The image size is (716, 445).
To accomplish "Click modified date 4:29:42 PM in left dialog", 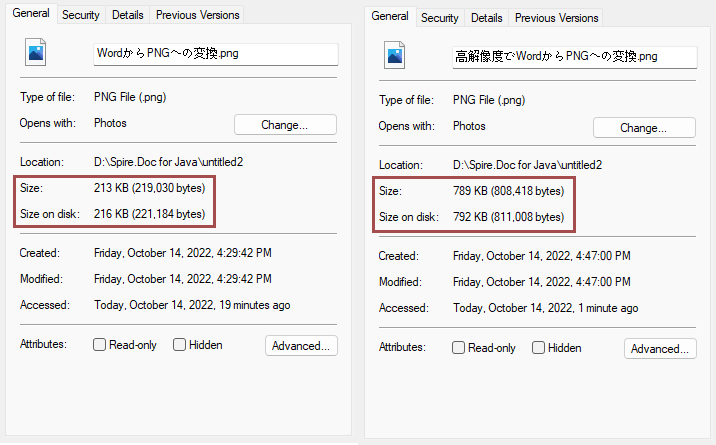I will pyautogui.click(x=183, y=279).
